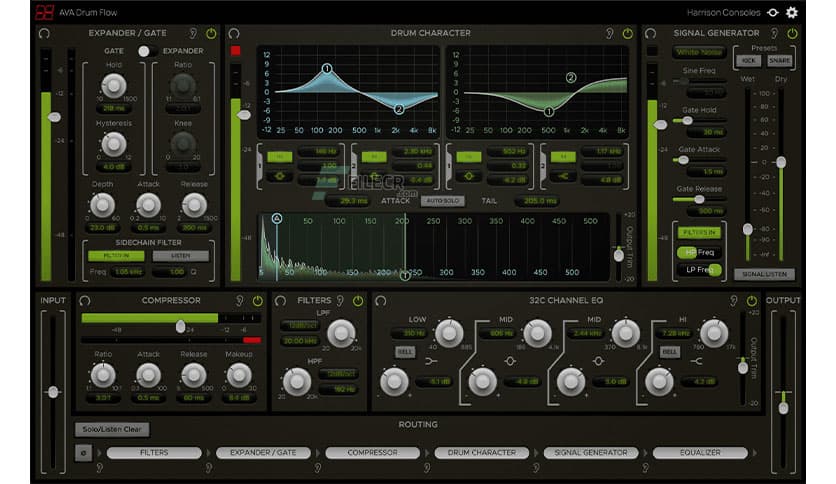Screen dimensions: 836x484
Task: Click attack EQ node 1 on the blue curve
Action: 327,68
